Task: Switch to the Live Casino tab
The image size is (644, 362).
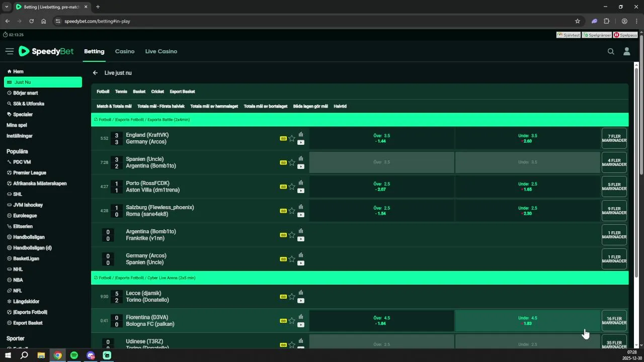Action: pyautogui.click(x=161, y=51)
